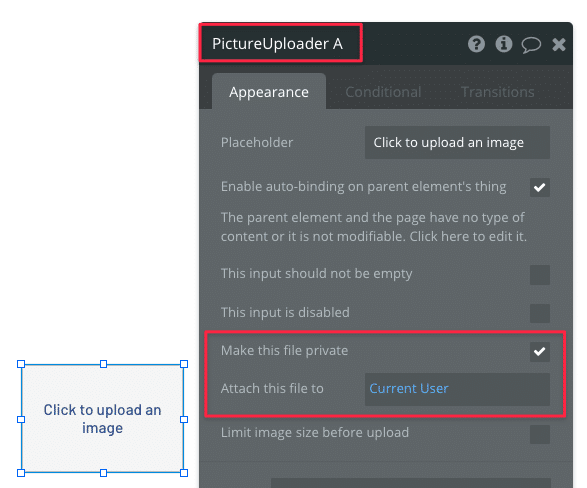Click the right-middle handle of uploader element
The width and height of the screenshot is (587, 488).
[184, 420]
